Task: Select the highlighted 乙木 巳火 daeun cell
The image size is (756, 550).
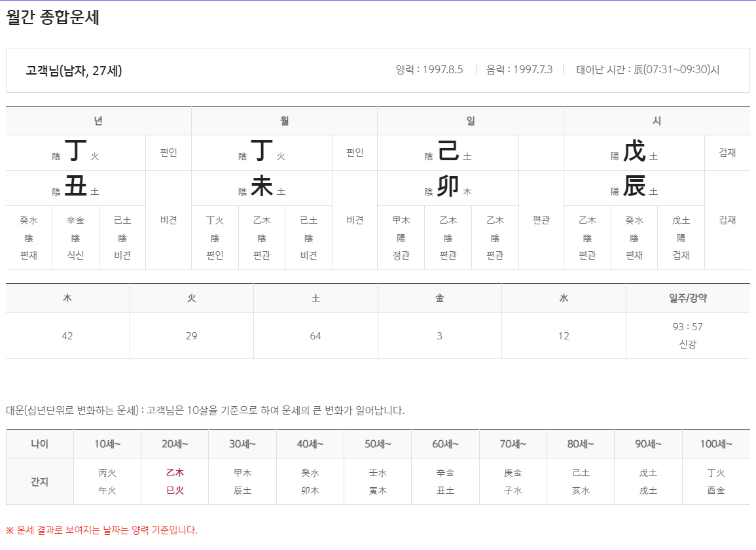Action: click(x=175, y=481)
